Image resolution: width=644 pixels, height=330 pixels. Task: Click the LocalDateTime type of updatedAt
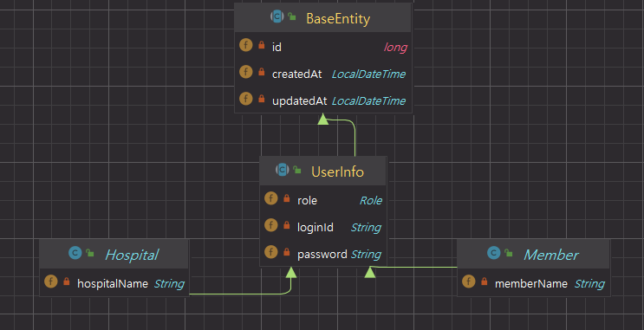[x=368, y=101]
